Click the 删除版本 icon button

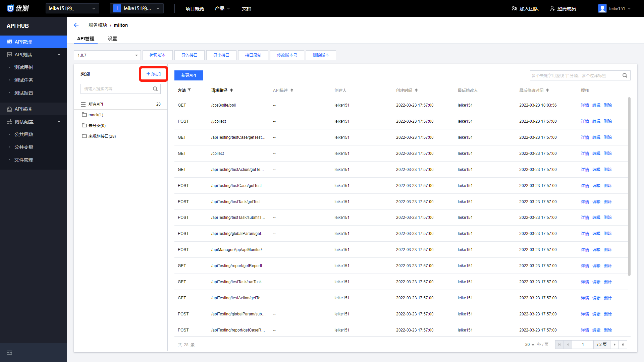pos(321,55)
